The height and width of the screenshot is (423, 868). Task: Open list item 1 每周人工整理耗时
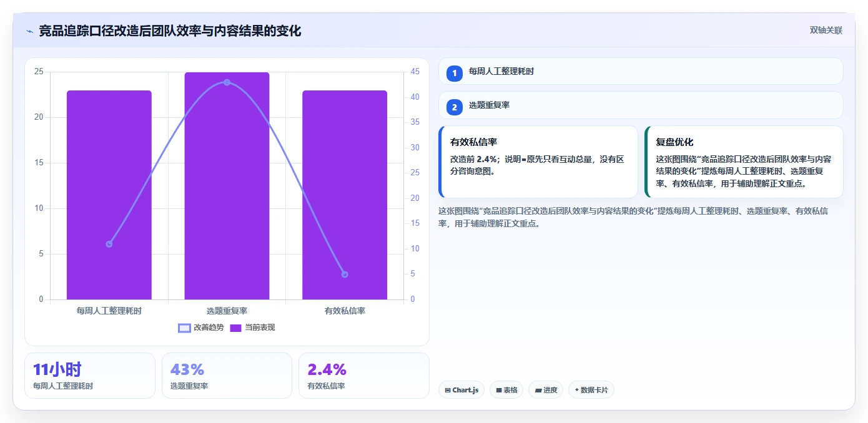pyautogui.click(x=641, y=72)
